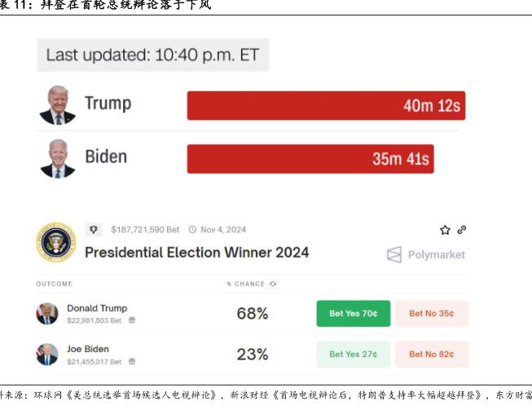Click the clock icon near Nov 4, 2024
Screen dimensions: 532x410
(193, 230)
